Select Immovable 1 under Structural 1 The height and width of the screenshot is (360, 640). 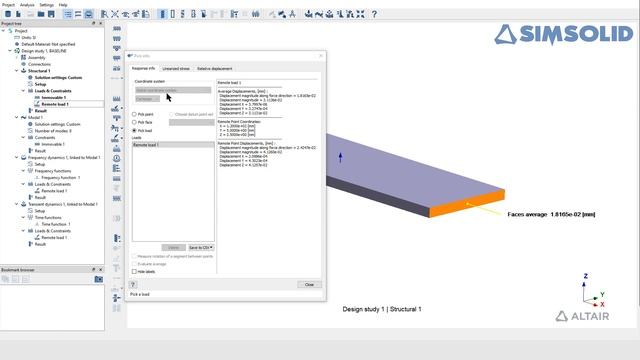coord(53,98)
